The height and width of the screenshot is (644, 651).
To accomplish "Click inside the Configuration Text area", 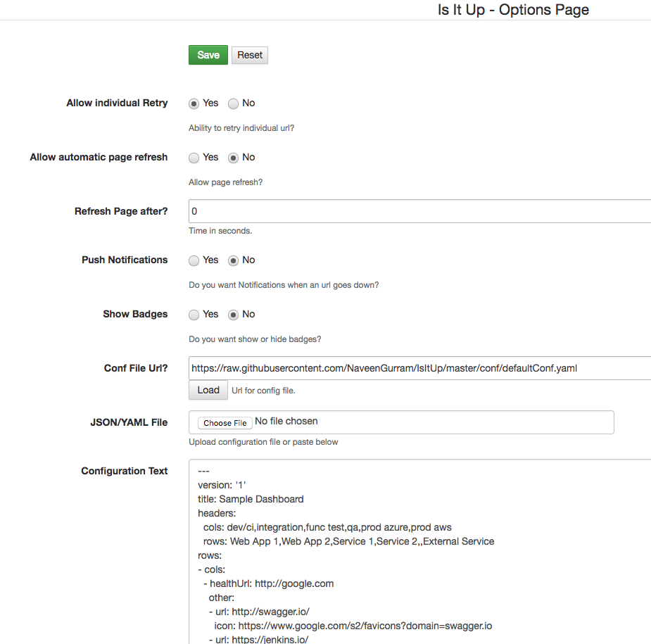I will (x=419, y=551).
